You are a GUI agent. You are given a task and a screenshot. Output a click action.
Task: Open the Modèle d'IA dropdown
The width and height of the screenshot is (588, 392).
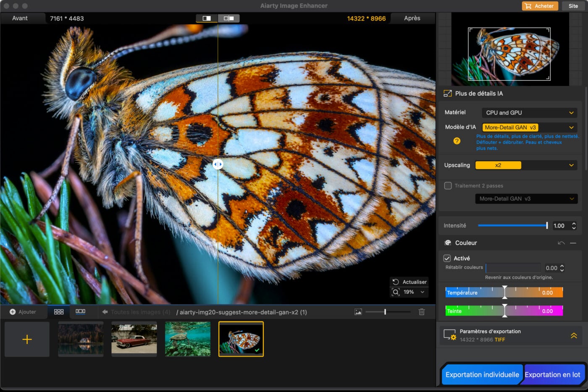click(x=530, y=128)
